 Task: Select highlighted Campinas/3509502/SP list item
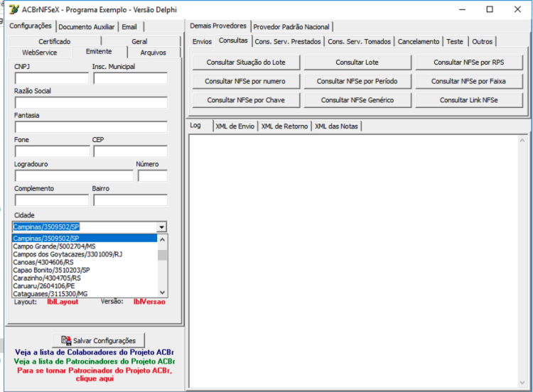(x=85, y=238)
